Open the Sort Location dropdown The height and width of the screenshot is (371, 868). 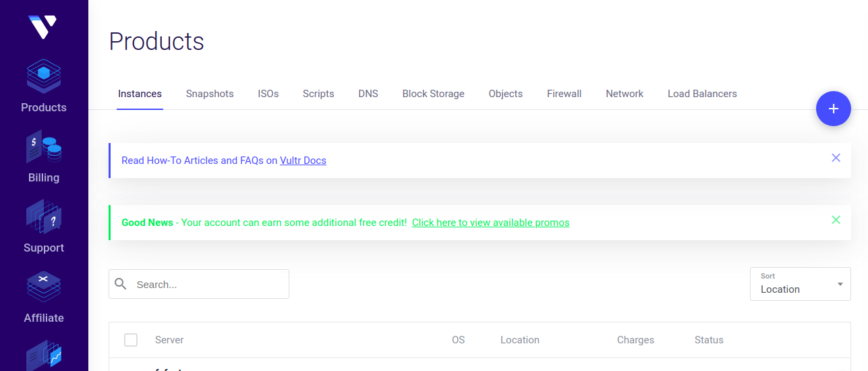800,284
